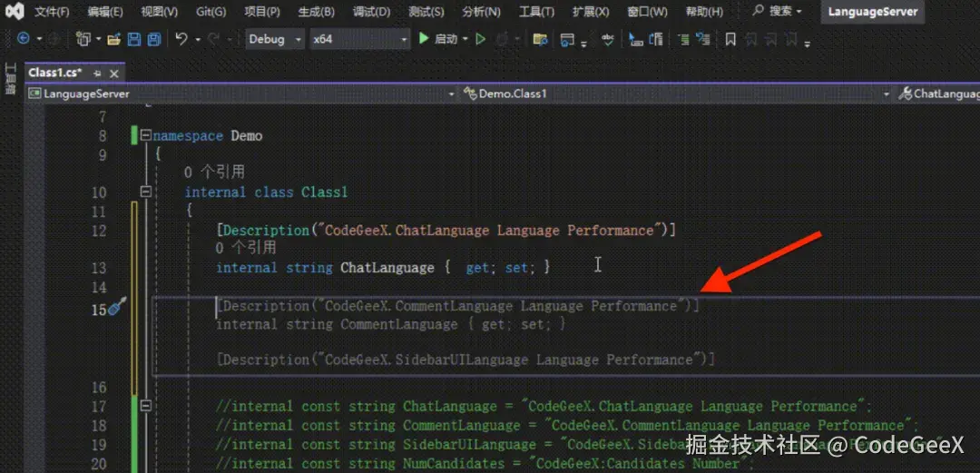Open the 工具(T) menu

tap(536, 11)
